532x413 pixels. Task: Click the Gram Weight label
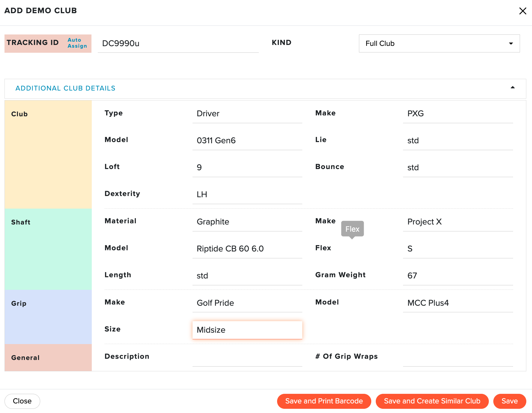[340, 275]
